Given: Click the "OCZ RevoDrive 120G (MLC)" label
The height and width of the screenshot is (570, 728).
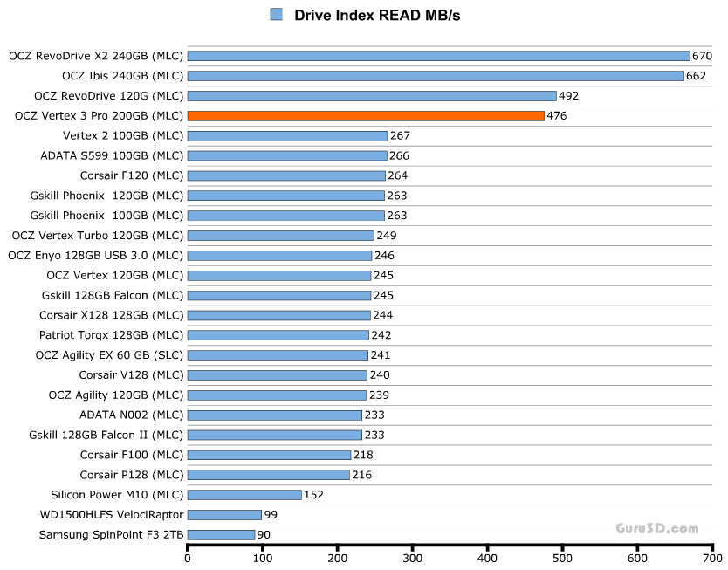Looking at the screenshot, I should [109, 96].
